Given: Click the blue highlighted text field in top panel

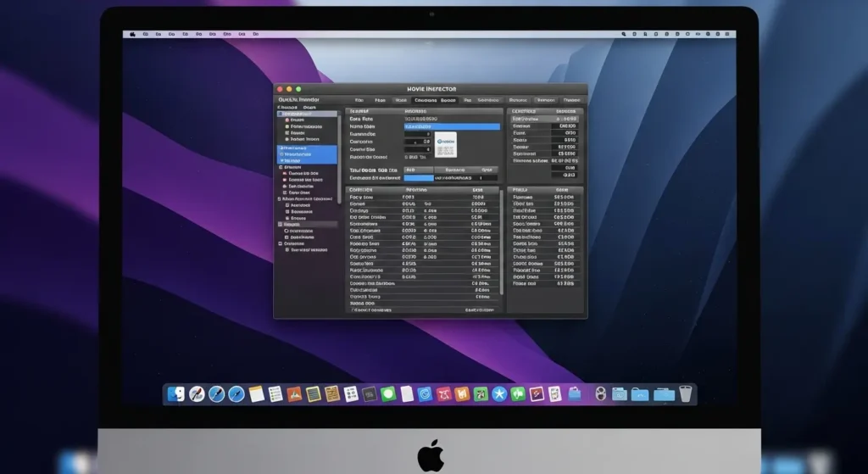Looking at the screenshot, I should click(452, 127).
